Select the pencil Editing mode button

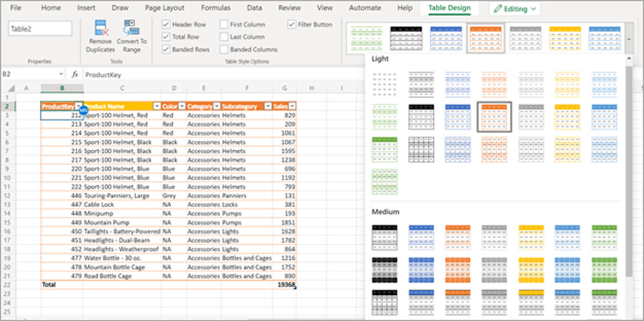tap(514, 9)
